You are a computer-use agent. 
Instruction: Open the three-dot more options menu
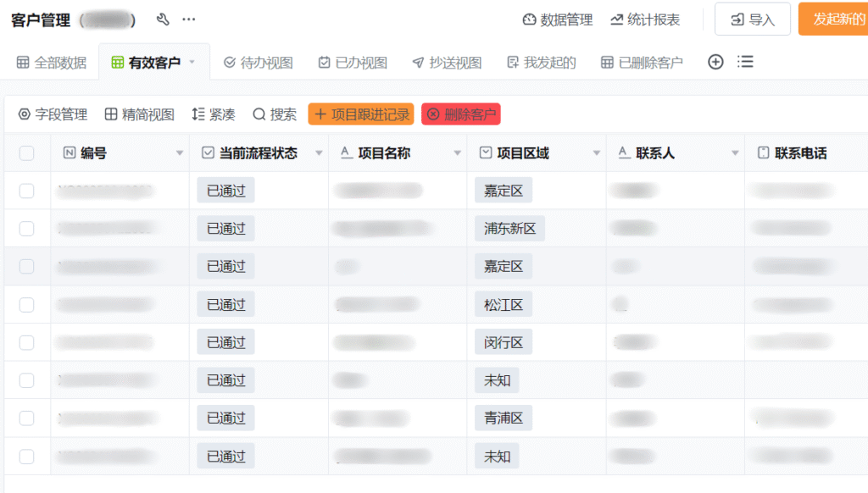coord(188,19)
